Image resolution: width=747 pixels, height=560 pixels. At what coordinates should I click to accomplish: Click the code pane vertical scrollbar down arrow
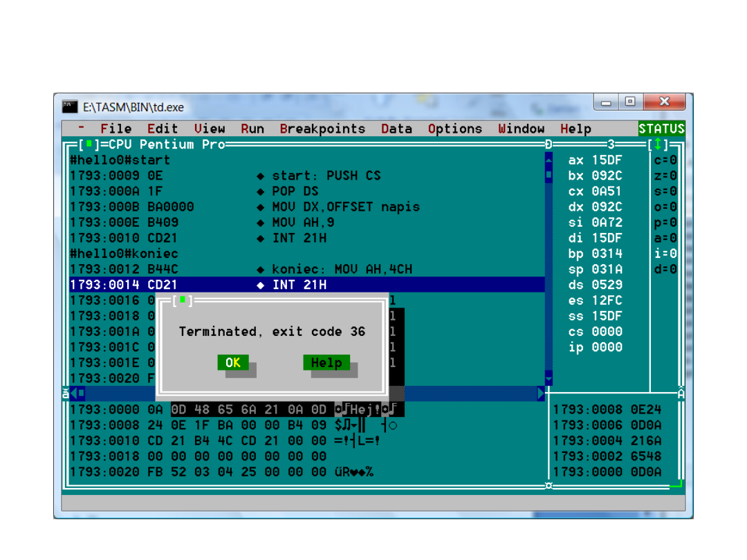549,378
